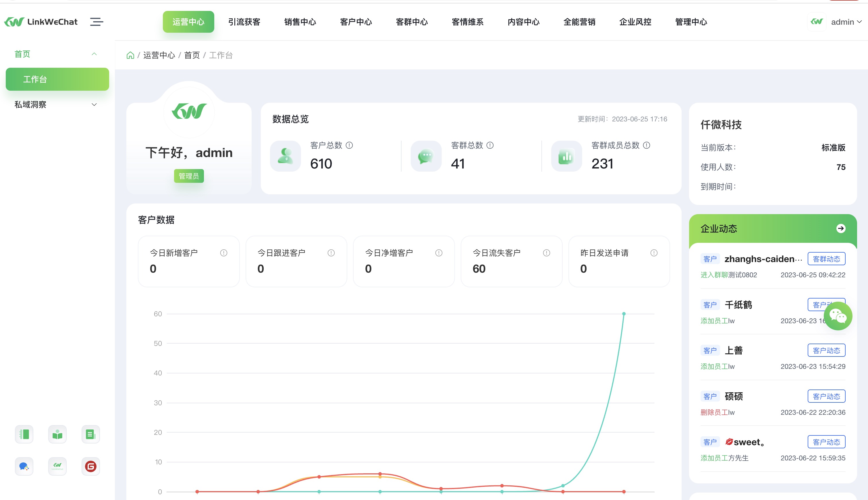This screenshot has width=868, height=500.
Task: Select the 工作台 sidebar item
Action: pos(57,79)
